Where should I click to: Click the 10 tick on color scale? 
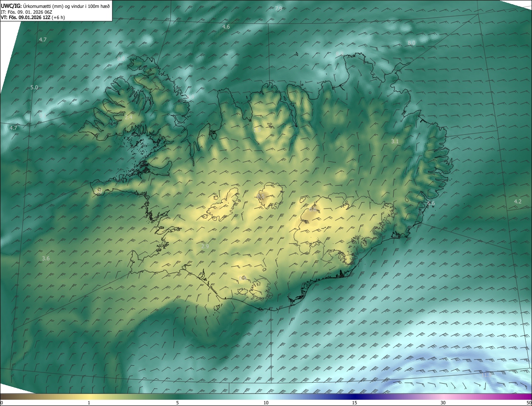[x=266, y=403]
